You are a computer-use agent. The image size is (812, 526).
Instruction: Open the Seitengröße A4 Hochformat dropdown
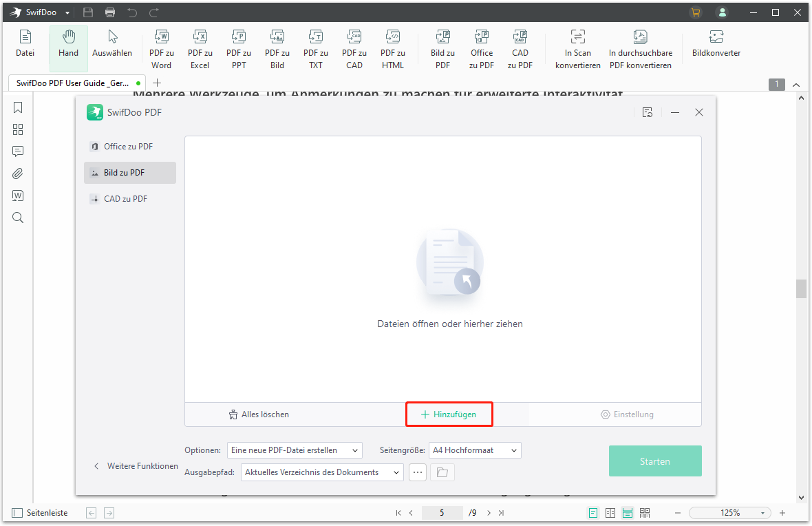point(475,450)
